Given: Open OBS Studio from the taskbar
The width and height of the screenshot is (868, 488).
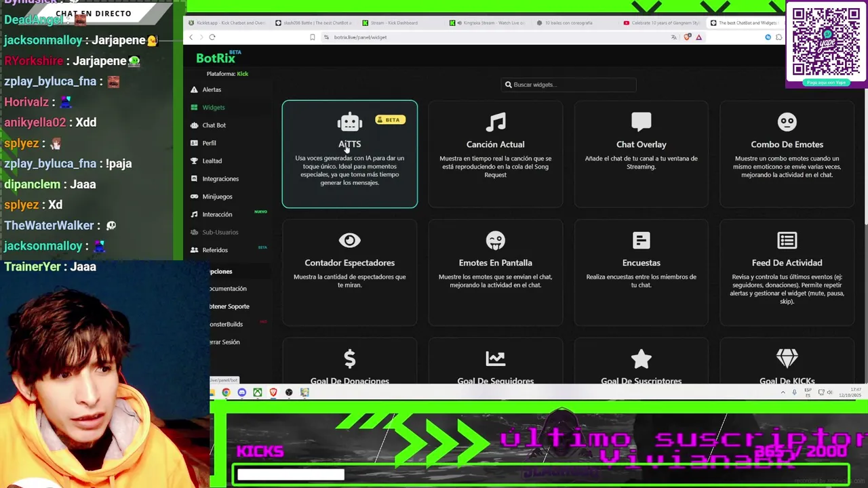Looking at the screenshot, I should coord(289,392).
